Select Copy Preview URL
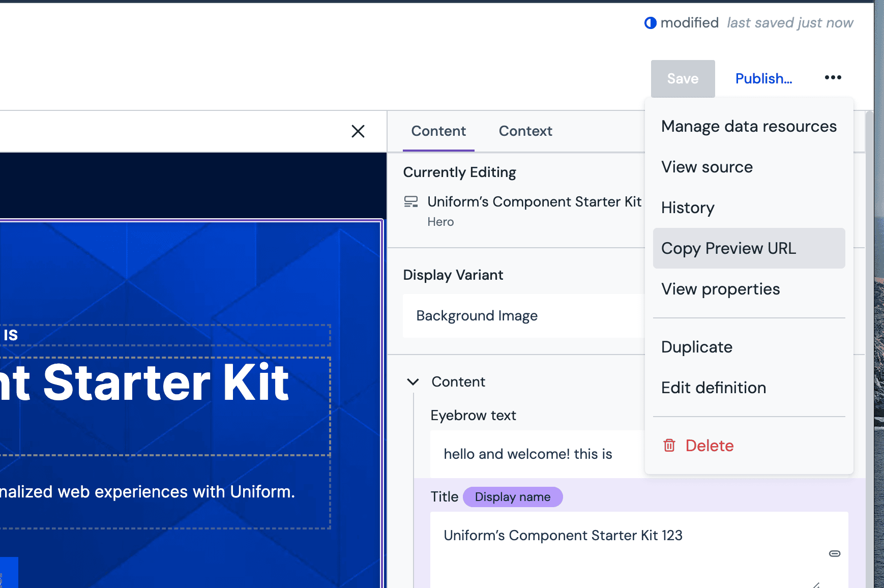The image size is (884, 588). (749, 248)
